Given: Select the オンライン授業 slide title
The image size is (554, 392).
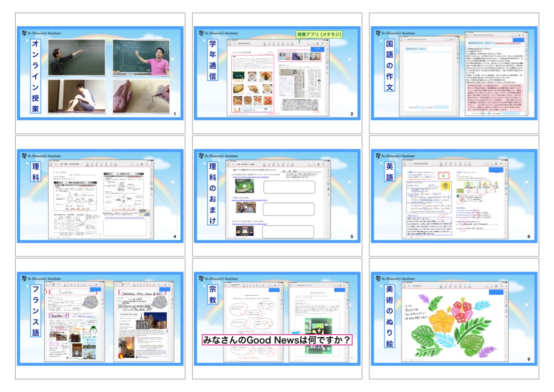Looking at the screenshot, I should 35,76.
